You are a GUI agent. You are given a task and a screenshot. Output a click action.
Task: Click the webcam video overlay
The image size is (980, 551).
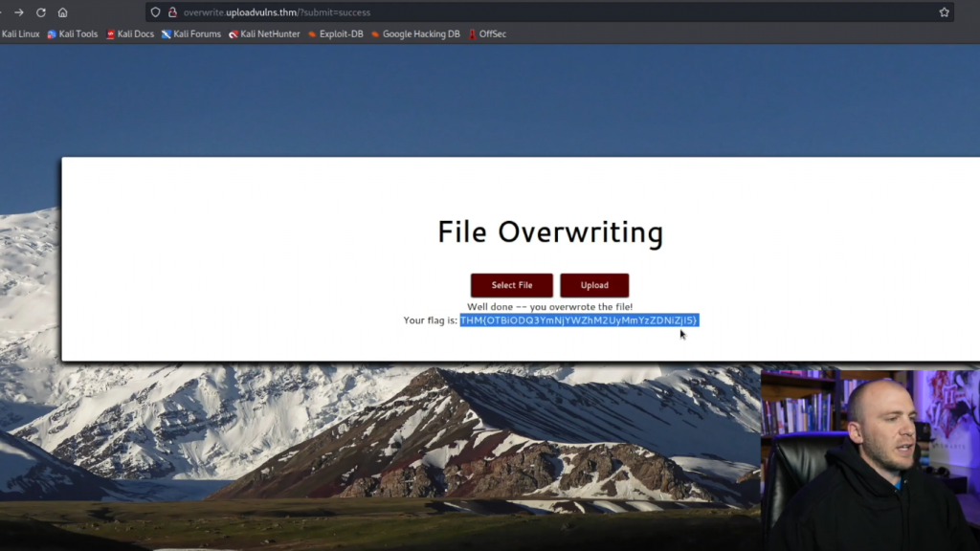[870, 460]
